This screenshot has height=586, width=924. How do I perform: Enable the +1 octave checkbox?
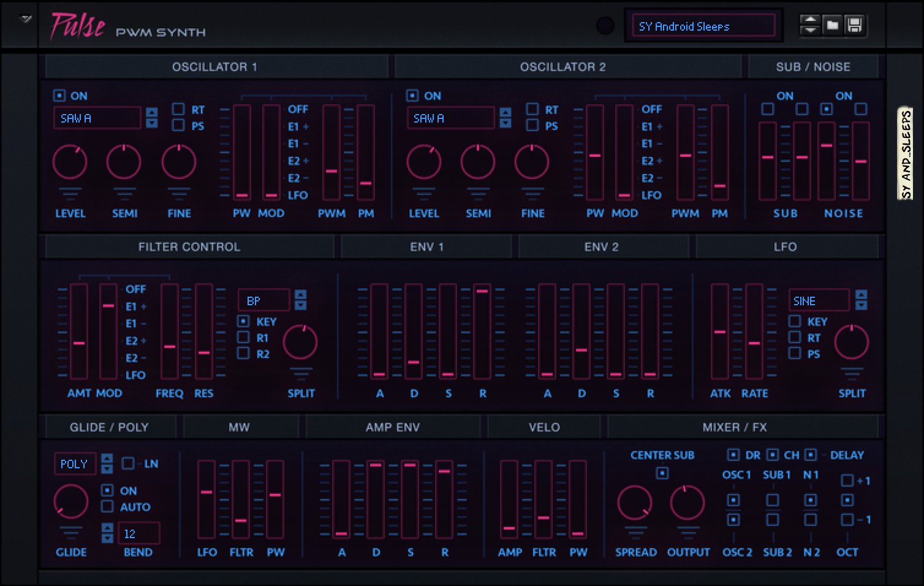pyautogui.click(x=847, y=481)
